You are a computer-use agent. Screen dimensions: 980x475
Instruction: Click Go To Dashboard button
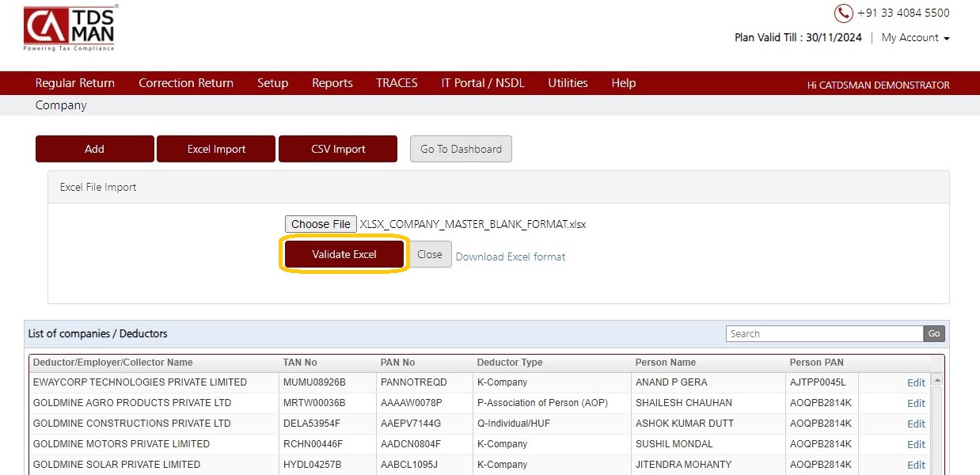(461, 149)
